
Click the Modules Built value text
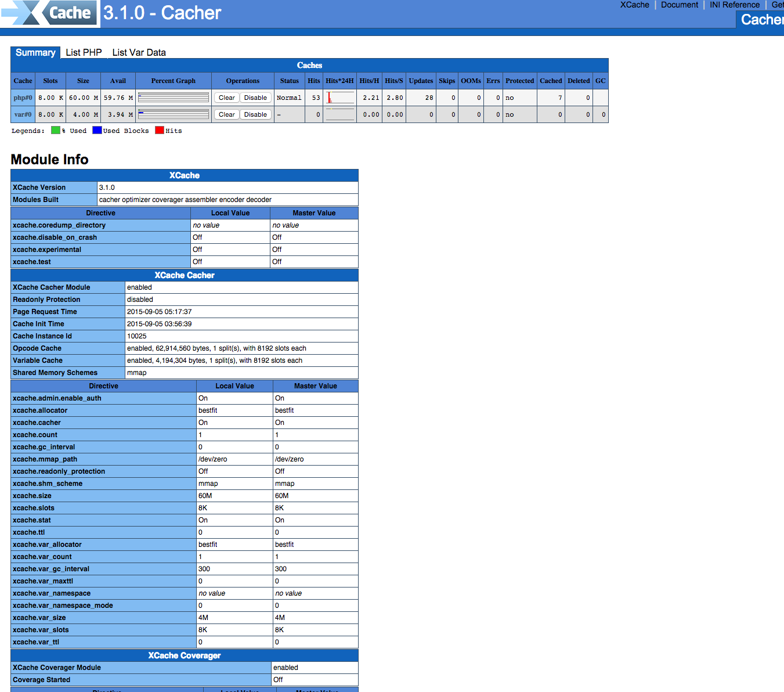[185, 200]
